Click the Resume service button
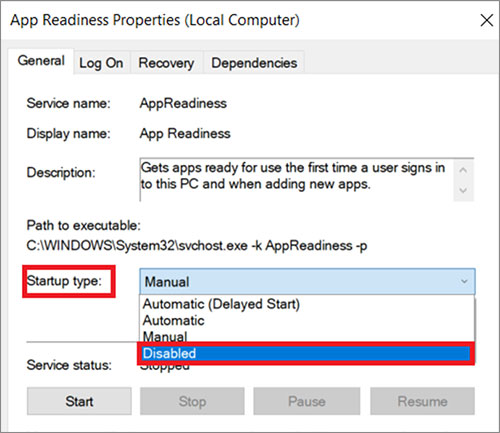Screen dimensions: 500x433 click(x=422, y=401)
